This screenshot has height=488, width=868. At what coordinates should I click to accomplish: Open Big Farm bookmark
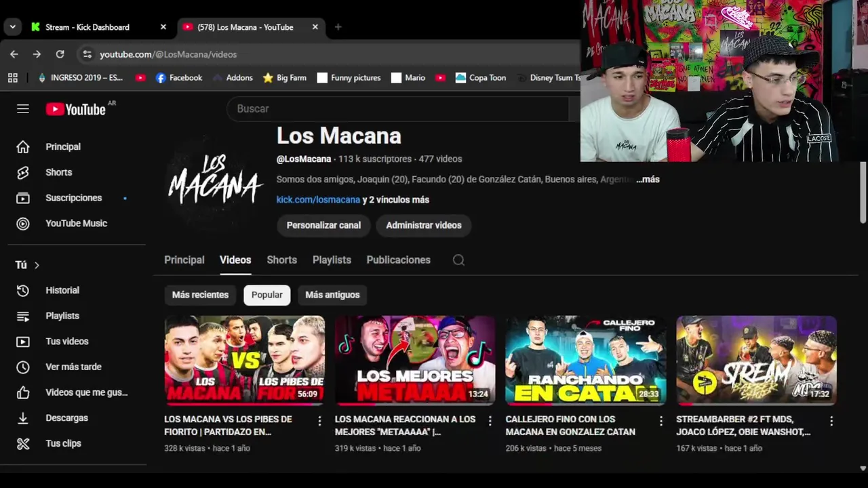[285, 78]
